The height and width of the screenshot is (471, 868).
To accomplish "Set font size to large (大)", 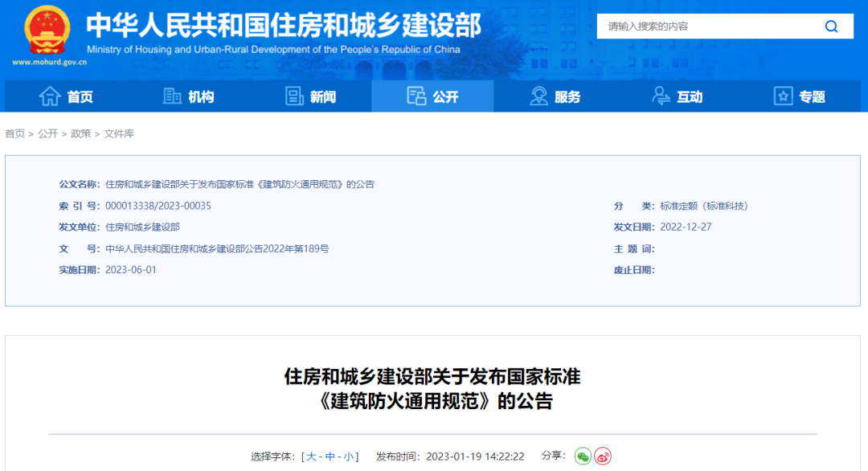I will (311, 457).
